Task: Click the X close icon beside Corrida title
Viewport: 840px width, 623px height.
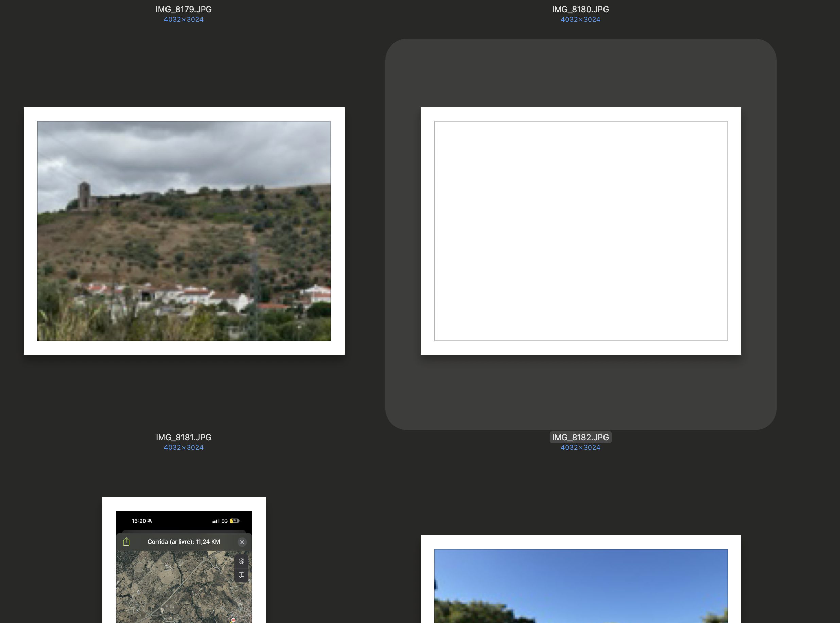Action: pos(242,542)
